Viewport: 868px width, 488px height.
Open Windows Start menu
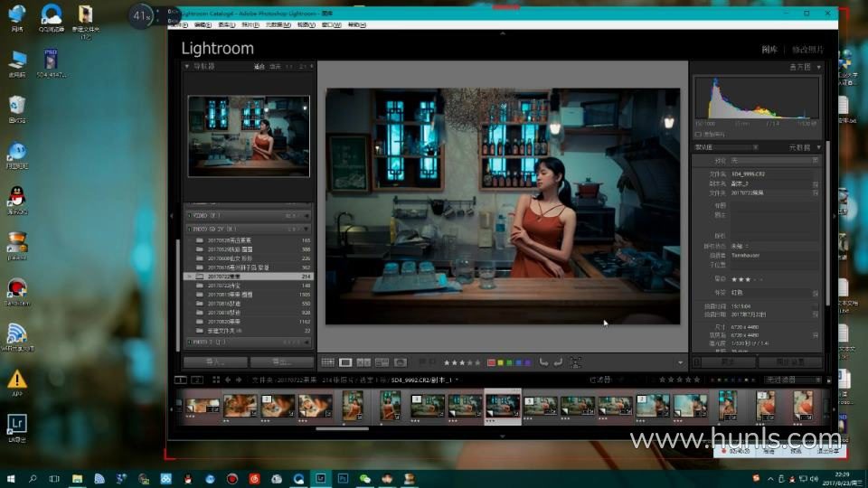[11, 479]
